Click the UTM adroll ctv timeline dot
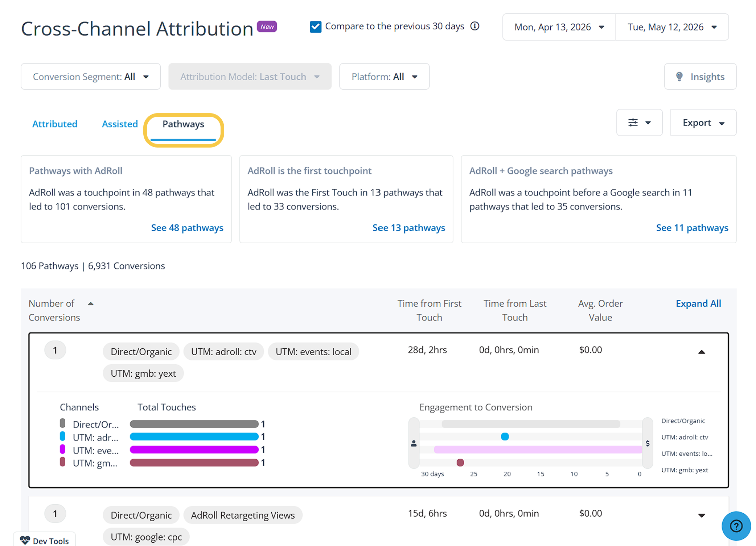 (505, 437)
